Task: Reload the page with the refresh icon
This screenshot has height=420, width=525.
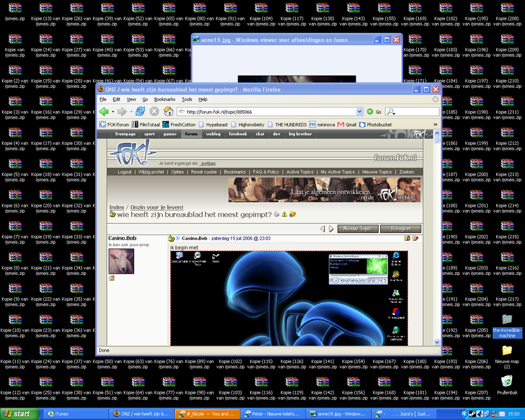Action: coord(140,112)
